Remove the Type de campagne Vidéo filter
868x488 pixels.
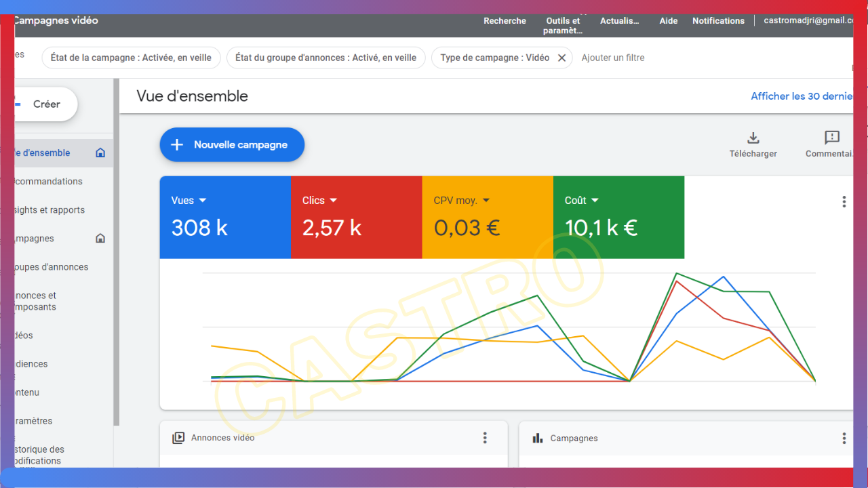point(561,58)
